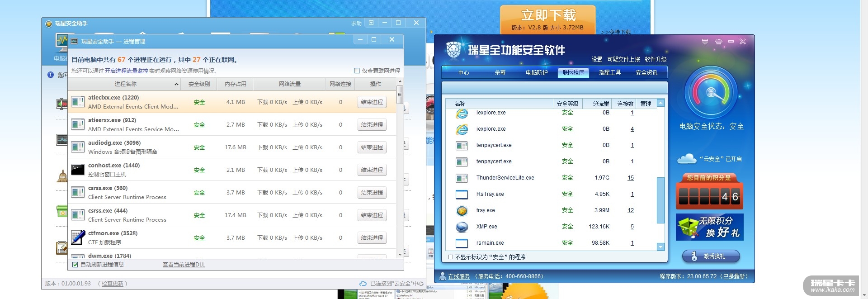Viewport: 868px width, 299px height.
Task: Sort by 进程名称 column header arrow
Action: 176,85
